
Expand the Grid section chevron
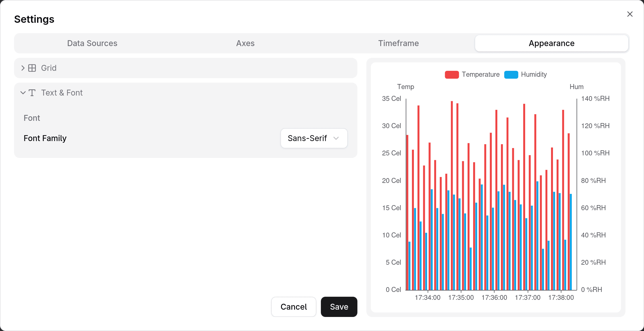(x=23, y=68)
